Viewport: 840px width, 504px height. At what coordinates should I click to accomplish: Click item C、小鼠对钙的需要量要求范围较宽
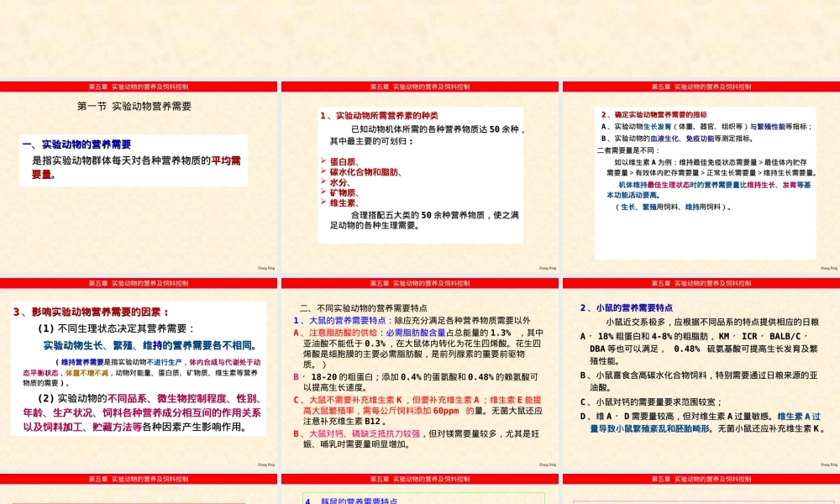pos(652,402)
